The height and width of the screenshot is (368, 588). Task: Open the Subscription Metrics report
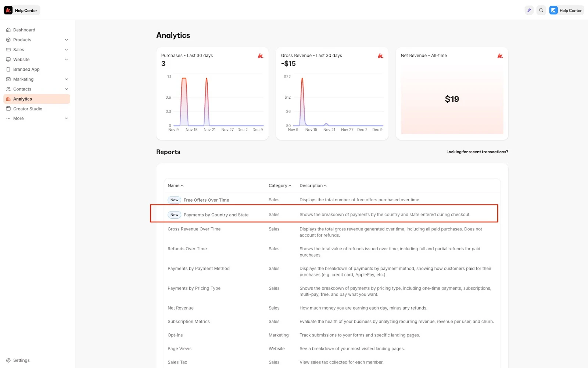pyautogui.click(x=189, y=322)
